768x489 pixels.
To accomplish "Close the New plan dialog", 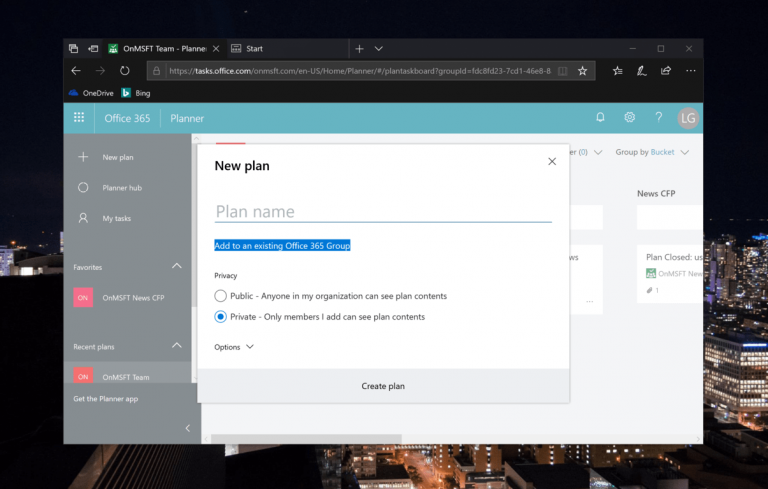I will pos(552,161).
